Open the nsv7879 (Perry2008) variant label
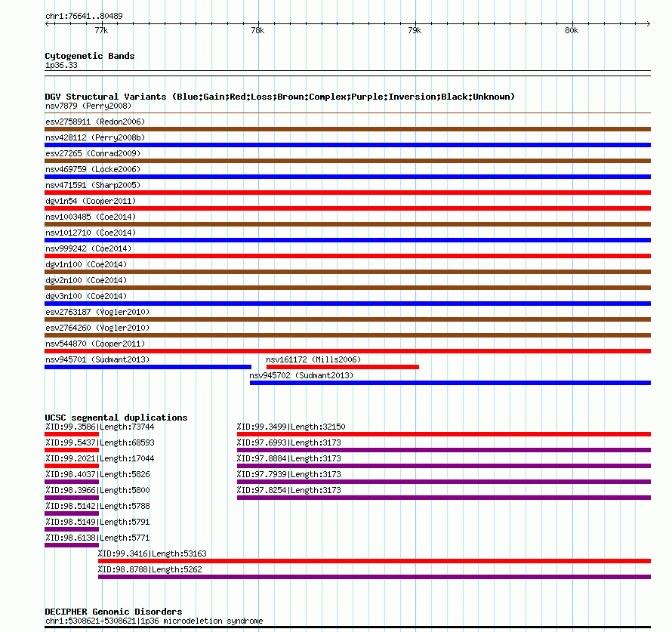672x632 pixels. coord(88,106)
